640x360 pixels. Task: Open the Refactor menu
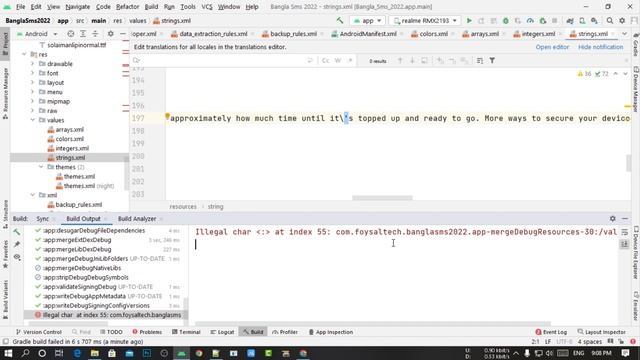tap(127, 7)
